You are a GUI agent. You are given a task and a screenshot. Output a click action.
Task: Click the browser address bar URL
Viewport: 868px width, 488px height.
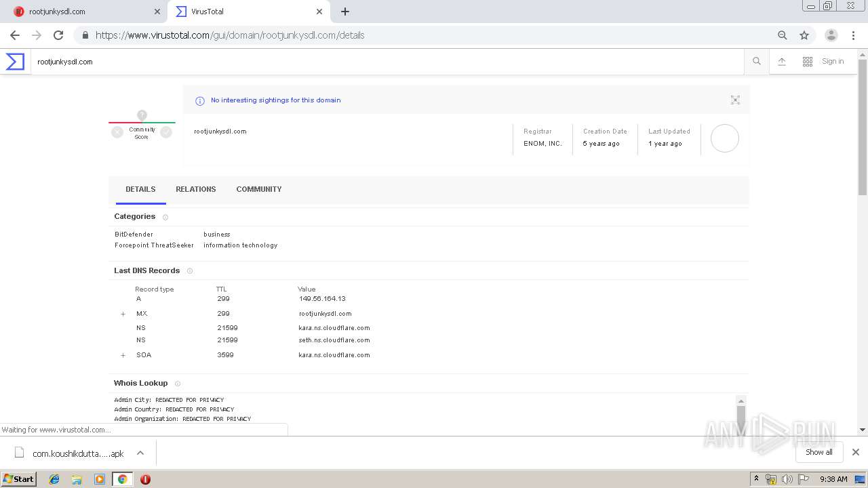(230, 35)
